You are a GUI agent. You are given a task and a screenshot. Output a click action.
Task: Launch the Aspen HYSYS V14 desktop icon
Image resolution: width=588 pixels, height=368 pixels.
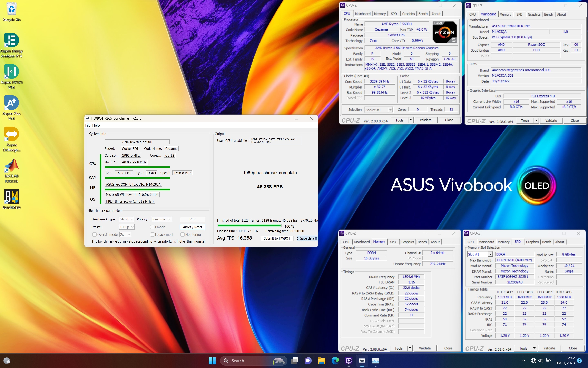tap(11, 76)
